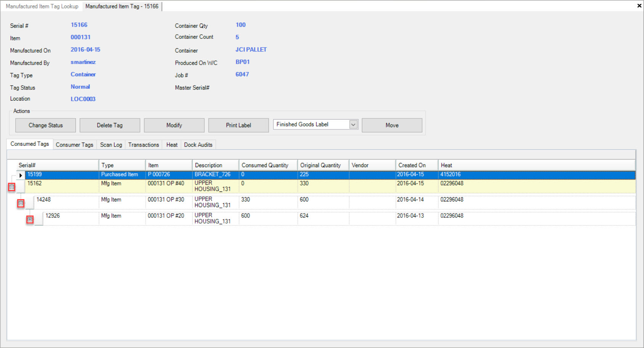The width and height of the screenshot is (644, 348).
Task: Collapse the tree node for serial 15162
Action: (12, 187)
